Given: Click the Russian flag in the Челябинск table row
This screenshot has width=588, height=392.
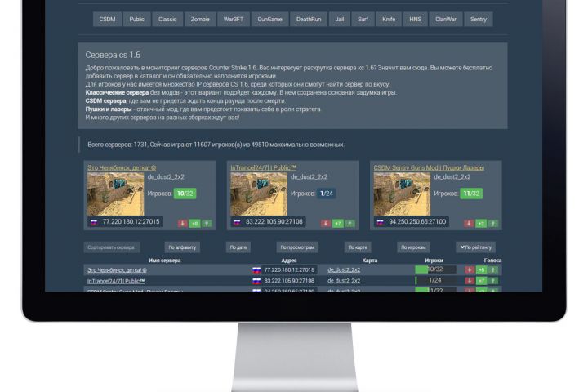Looking at the screenshot, I should [x=256, y=270].
